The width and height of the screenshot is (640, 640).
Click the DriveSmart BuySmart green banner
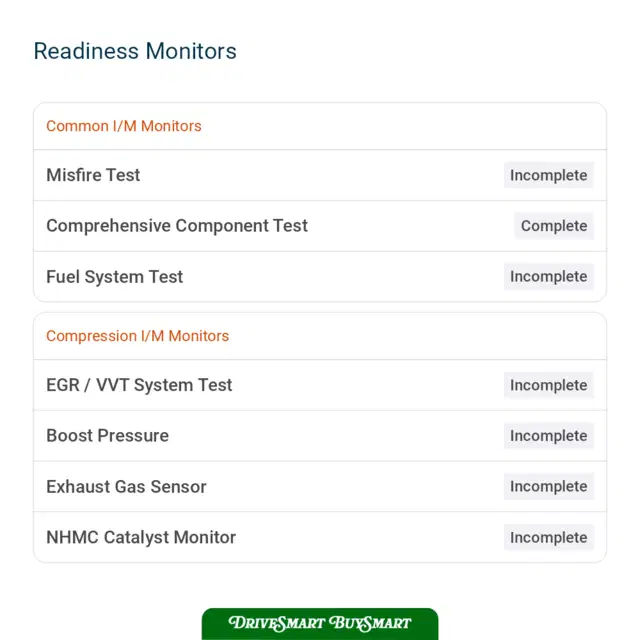click(x=320, y=624)
